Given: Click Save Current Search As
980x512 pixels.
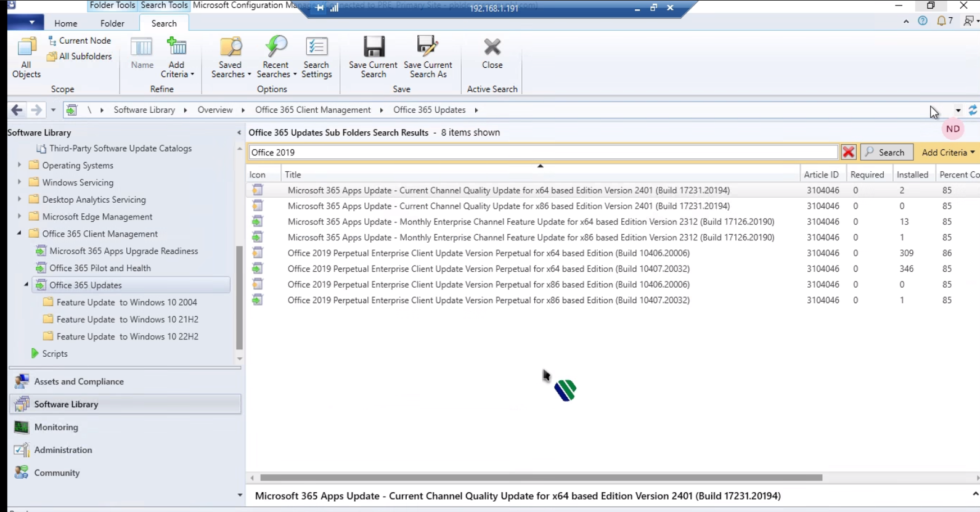Looking at the screenshot, I should (428, 57).
